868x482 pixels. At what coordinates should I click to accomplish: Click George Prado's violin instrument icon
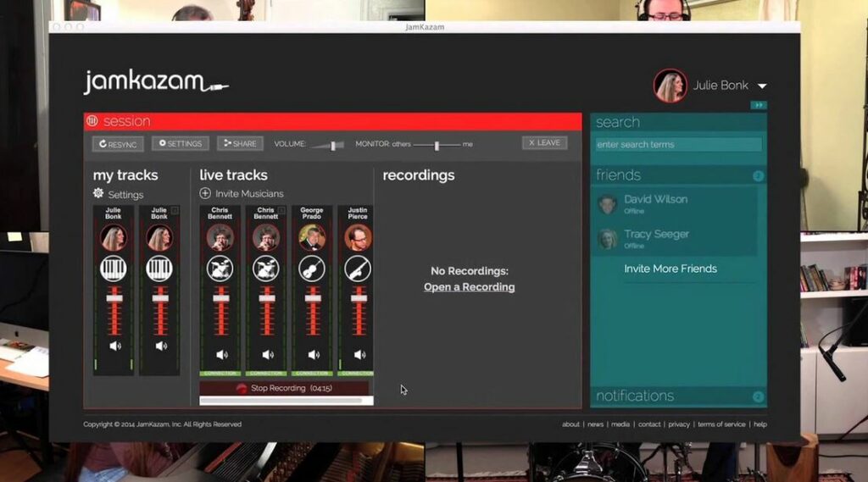pyautogui.click(x=312, y=269)
